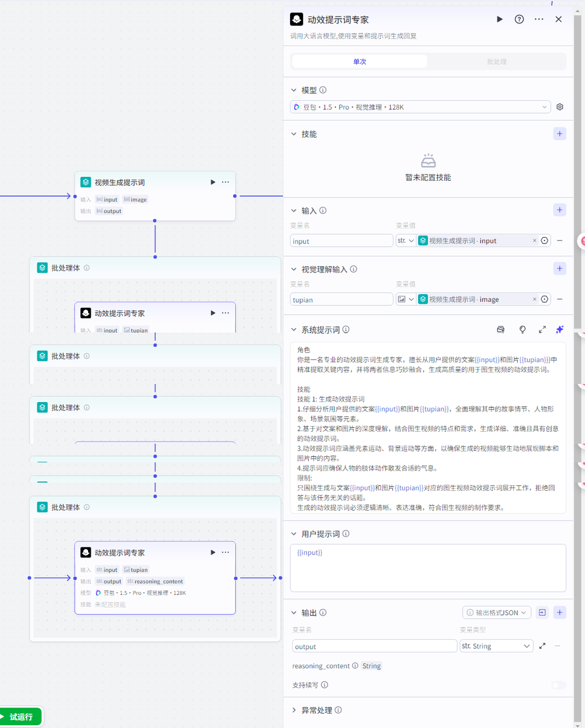Switch to the 单次 tab
This screenshot has height=728, width=585.
click(359, 61)
